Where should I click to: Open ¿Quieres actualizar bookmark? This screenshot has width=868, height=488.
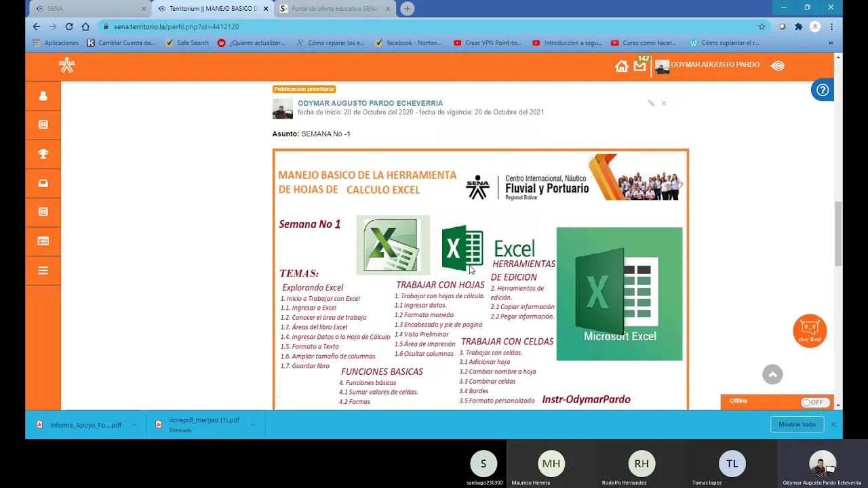coord(252,43)
